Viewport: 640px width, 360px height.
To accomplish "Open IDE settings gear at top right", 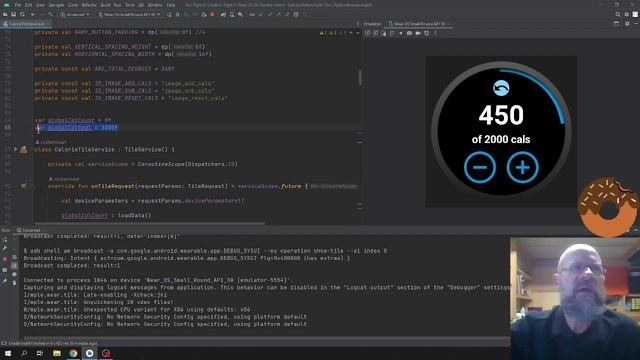I will (627, 14).
